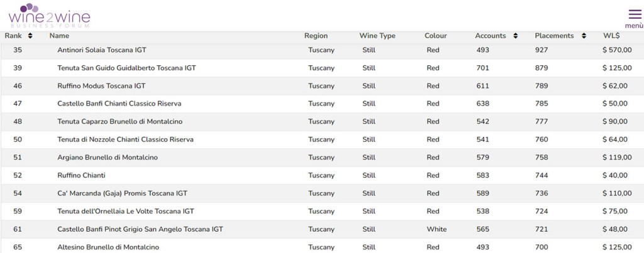Click the White colour cell
644x253 pixels.
[436, 229]
